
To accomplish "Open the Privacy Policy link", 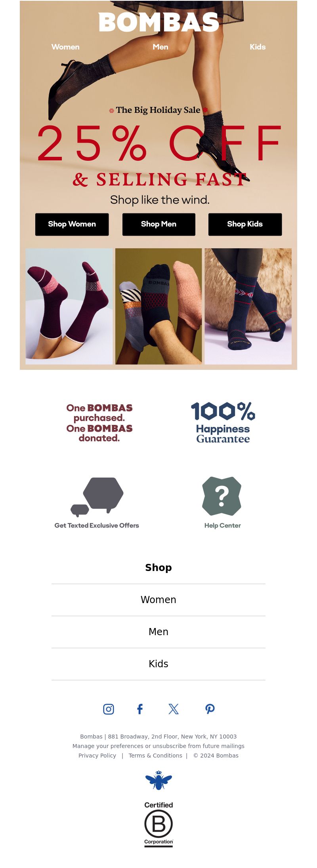I will pyautogui.click(x=97, y=756).
